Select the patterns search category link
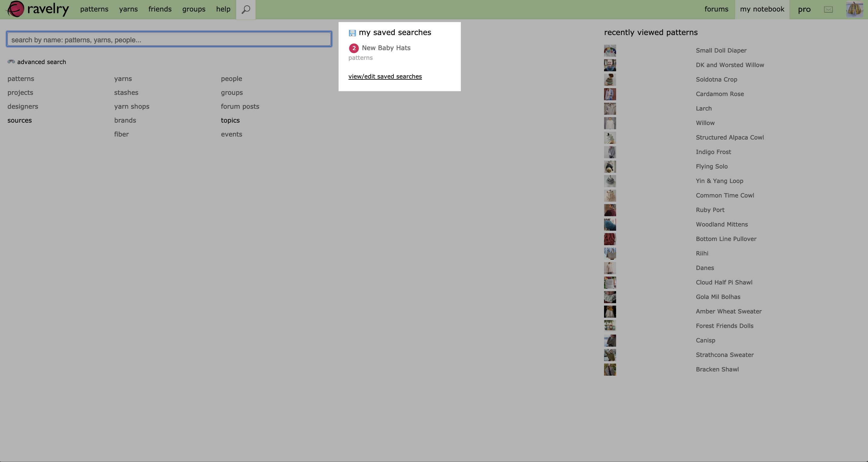The image size is (868, 462). pyautogui.click(x=21, y=79)
